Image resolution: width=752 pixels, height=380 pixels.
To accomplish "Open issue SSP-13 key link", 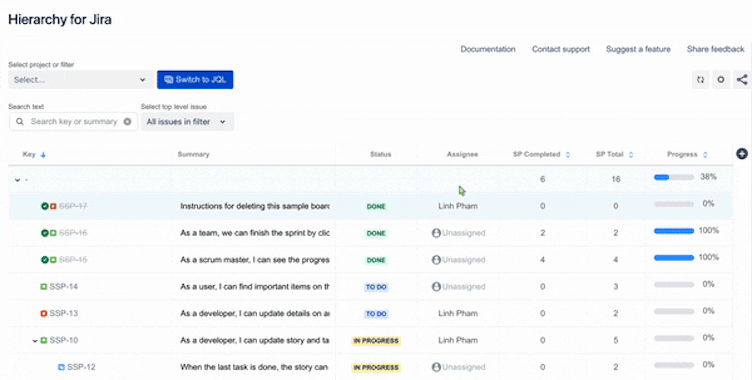I will pyautogui.click(x=63, y=314).
